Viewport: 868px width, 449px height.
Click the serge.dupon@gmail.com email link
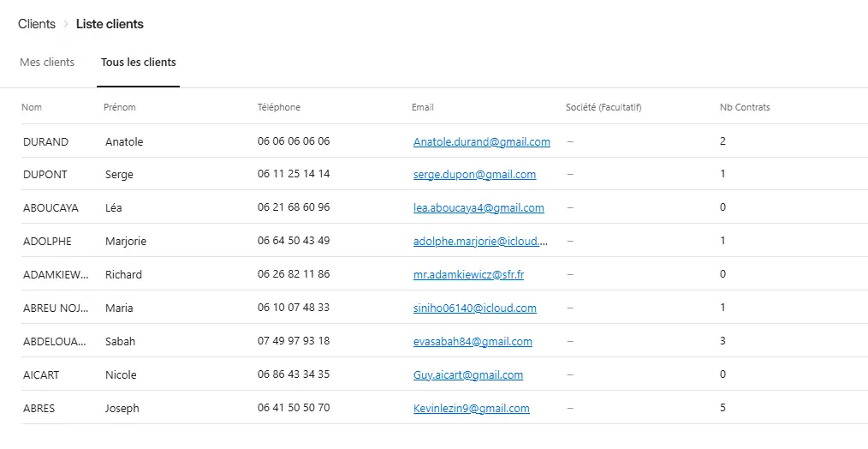[474, 175]
